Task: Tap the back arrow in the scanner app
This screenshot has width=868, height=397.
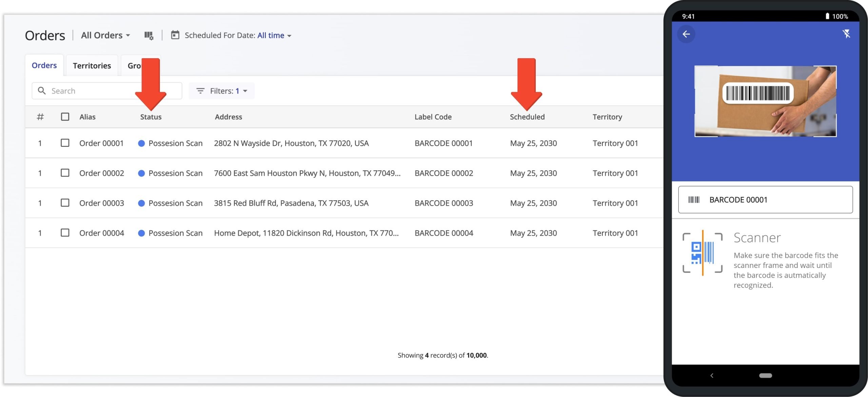Action: click(x=686, y=34)
